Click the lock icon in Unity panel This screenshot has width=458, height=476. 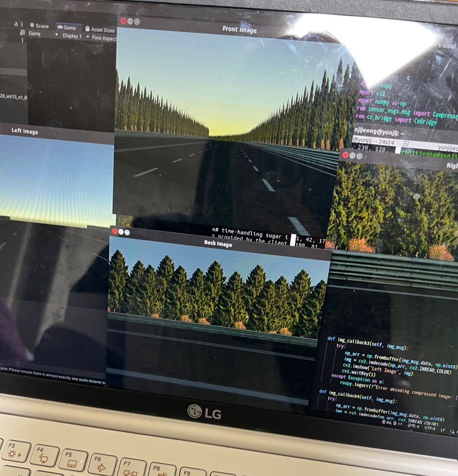pyautogui.click(x=16, y=24)
